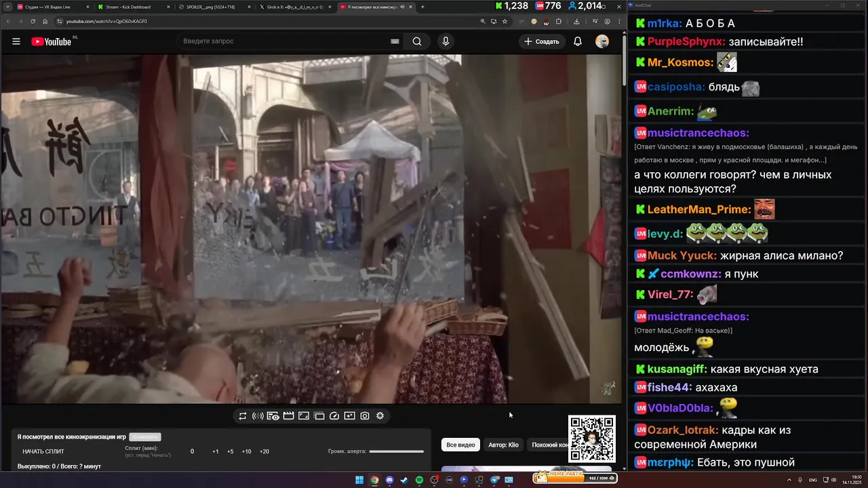Click the split minutes value field

coord(192,451)
